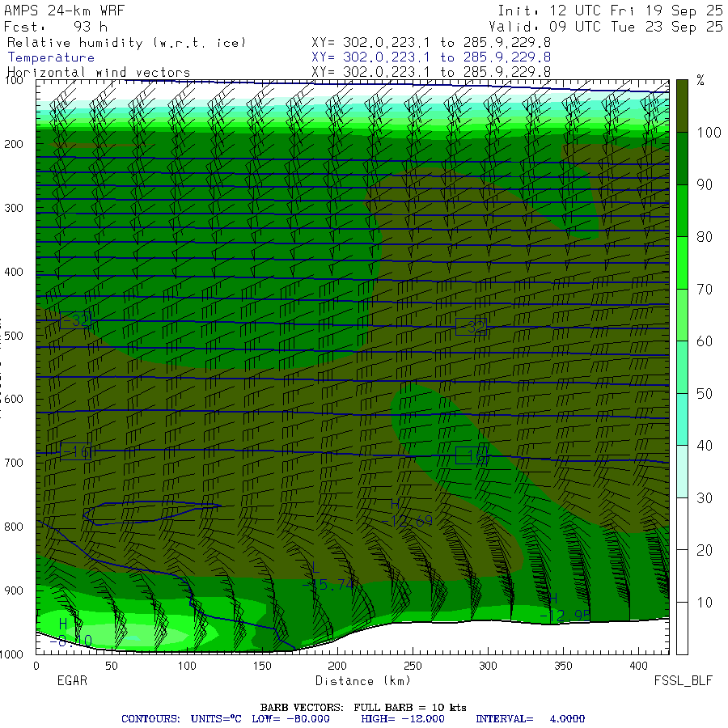Click the 'HIGH= -12.000' caption text

click(x=403, y=719)
